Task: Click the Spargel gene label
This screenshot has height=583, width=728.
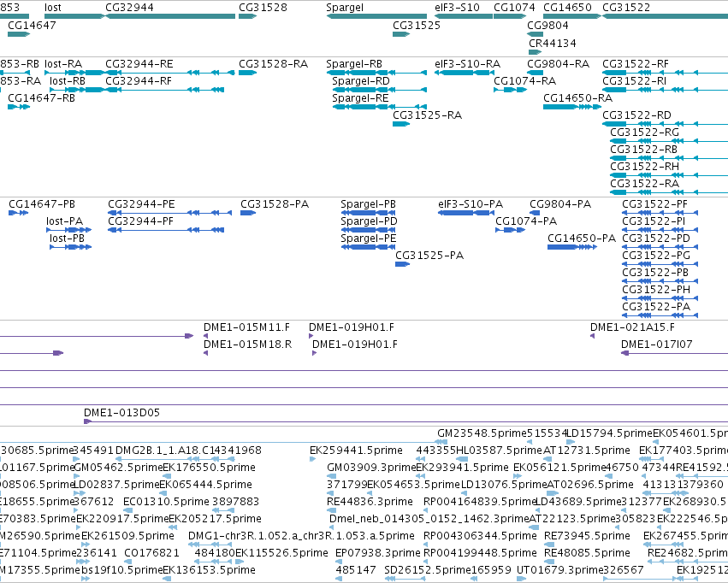Action: pyautogui.click(x=345, y=8)
